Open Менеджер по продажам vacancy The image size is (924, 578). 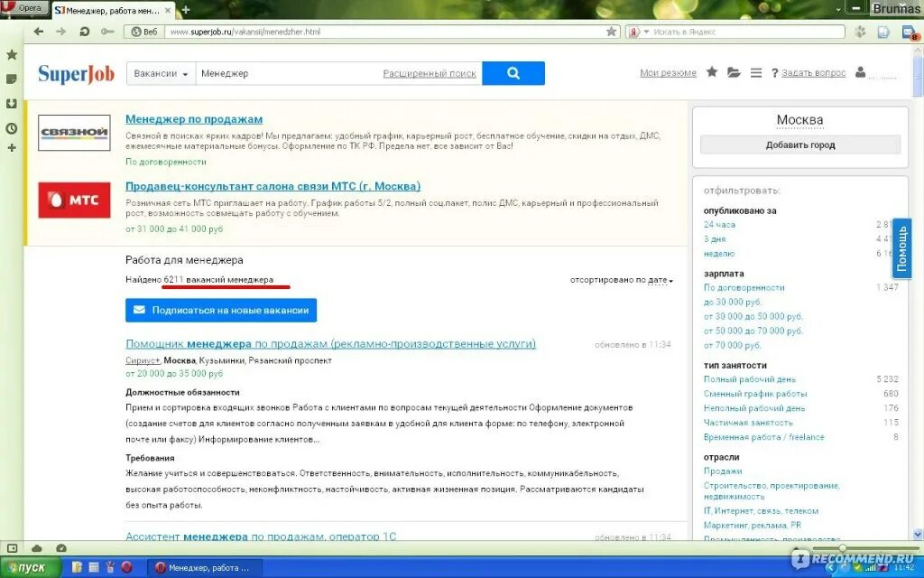pos(194,119)
